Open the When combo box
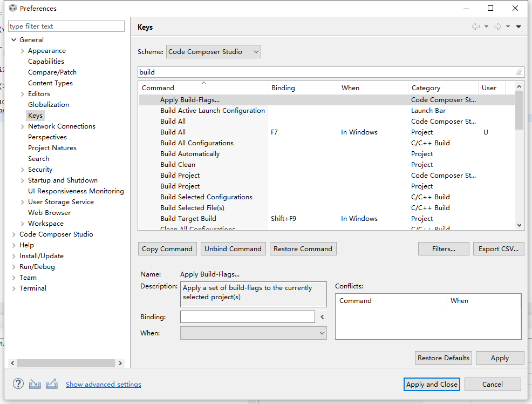Image resolution: width=532 pixels, height=404 pixels. point(254,333)
